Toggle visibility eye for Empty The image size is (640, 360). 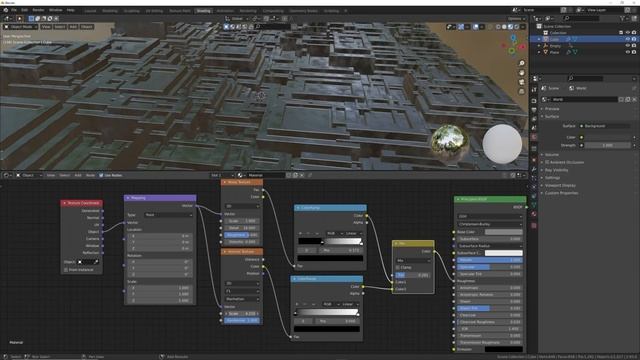(628, 46)
